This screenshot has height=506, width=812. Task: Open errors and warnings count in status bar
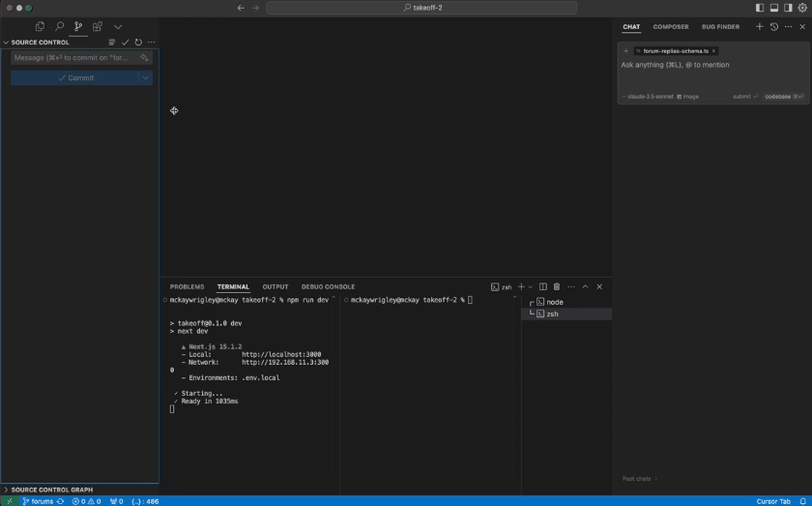click(x=86, y=501)
